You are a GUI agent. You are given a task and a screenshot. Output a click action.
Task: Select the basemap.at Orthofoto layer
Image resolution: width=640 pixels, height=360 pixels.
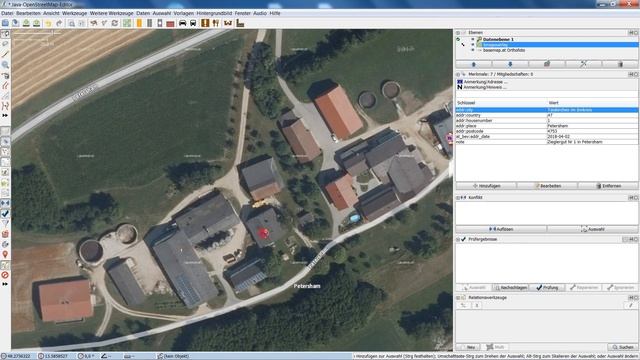(x=504, y=50)
